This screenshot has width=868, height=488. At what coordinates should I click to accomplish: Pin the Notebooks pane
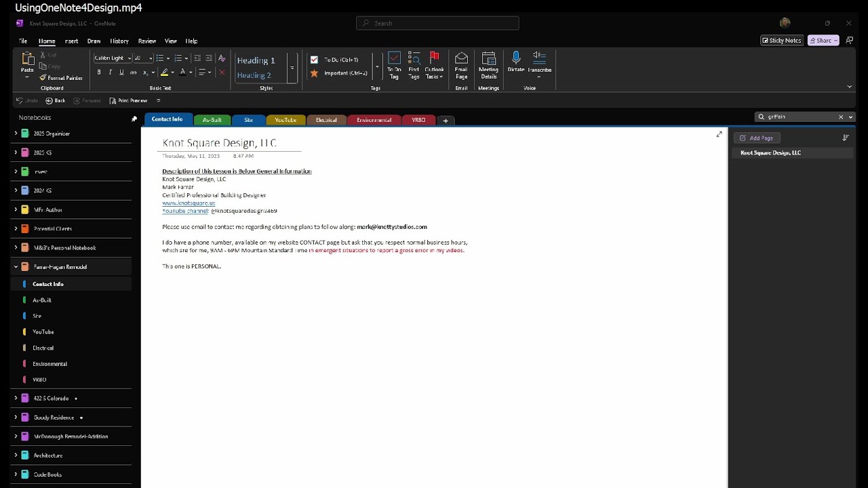pyautogui.click(x=134, y=119)
